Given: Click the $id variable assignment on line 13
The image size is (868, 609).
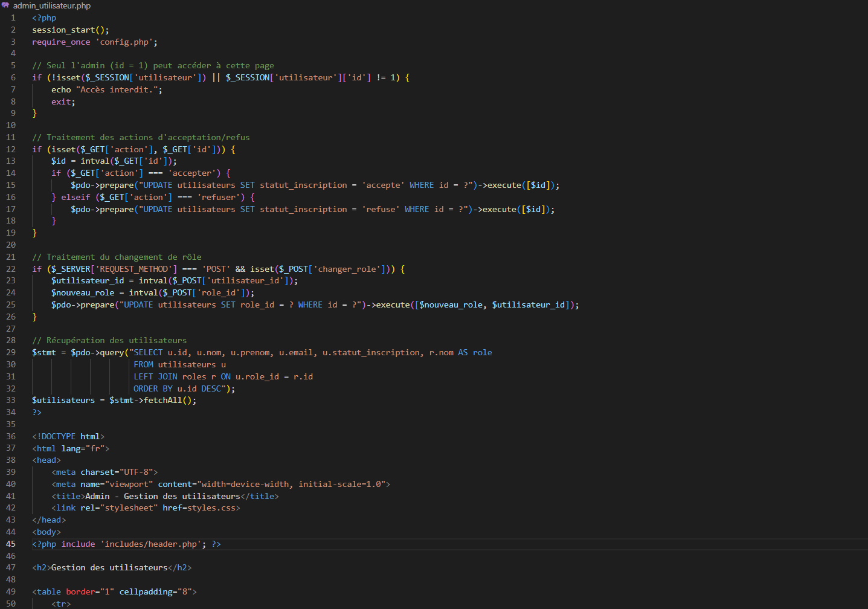Looking at the screenshot, I should coord(59,161).
